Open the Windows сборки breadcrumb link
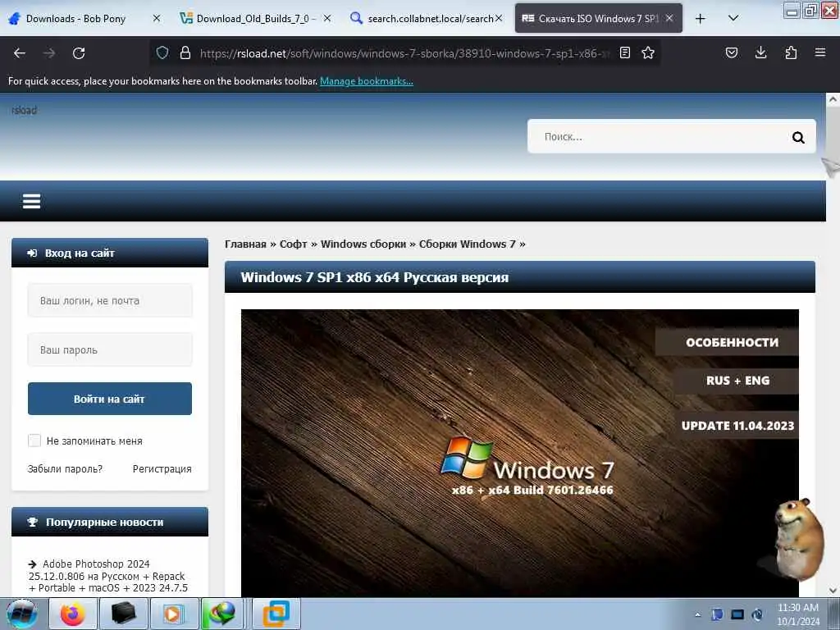Viewport: 840px width, 630px height. tap(363, 244)
